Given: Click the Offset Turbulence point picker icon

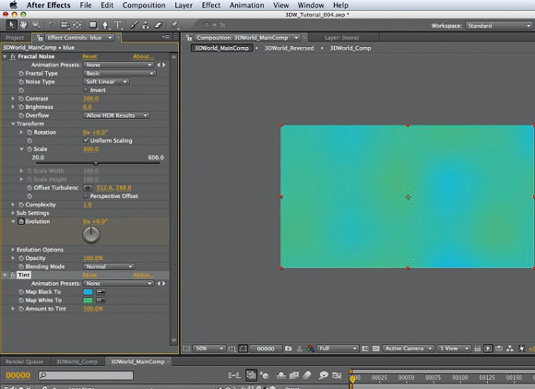Looking at the screenshot, I should coord(88,188).
